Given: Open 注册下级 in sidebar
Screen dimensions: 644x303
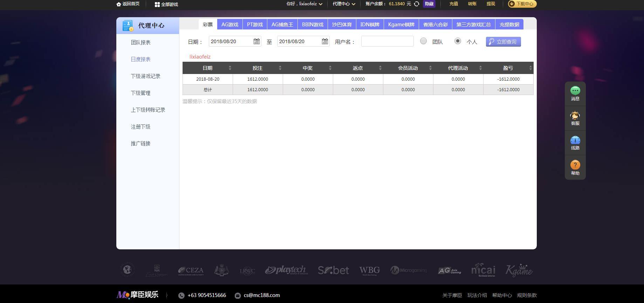Looking at the screenshot, I should [141, 127].
